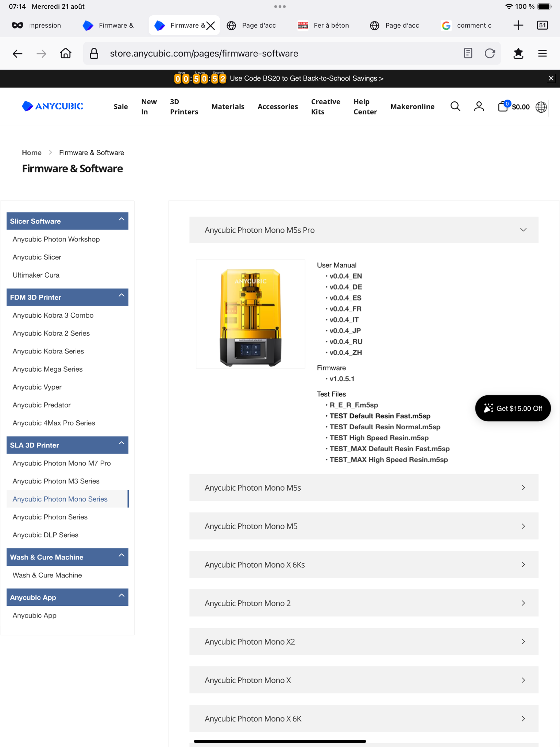Download the v0.0.4_FR user manual
The image size is (560, 747).
coord(345,309)
